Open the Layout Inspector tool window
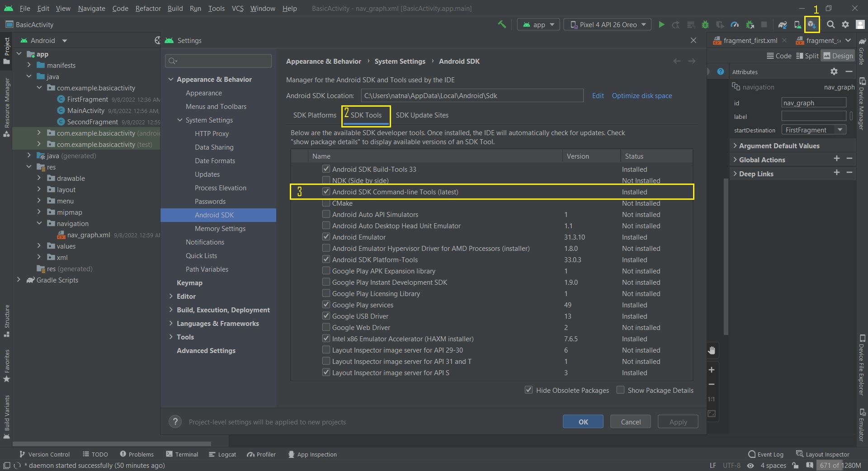 (823, 454)
